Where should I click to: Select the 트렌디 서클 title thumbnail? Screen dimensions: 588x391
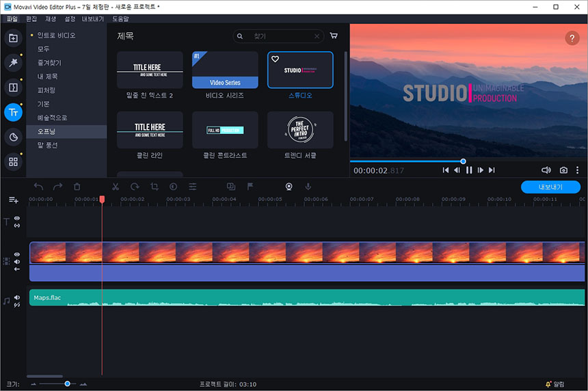[x=300, y=130]
